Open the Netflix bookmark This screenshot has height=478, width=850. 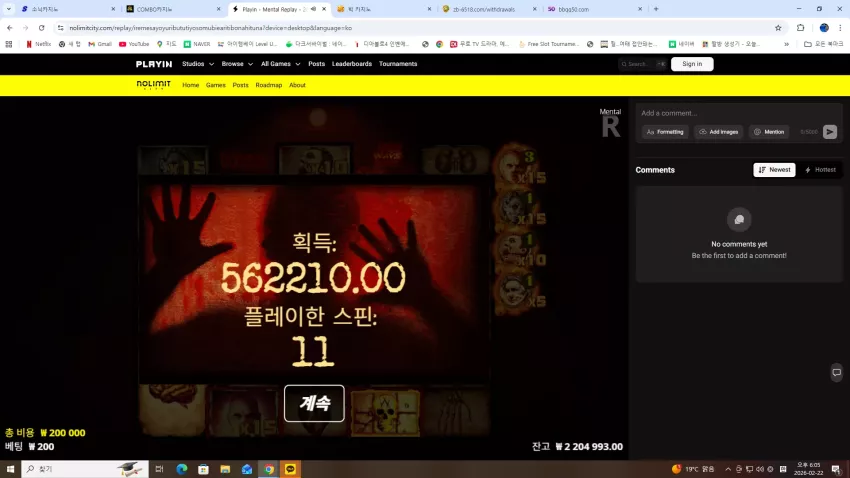[x=38, y=44]
